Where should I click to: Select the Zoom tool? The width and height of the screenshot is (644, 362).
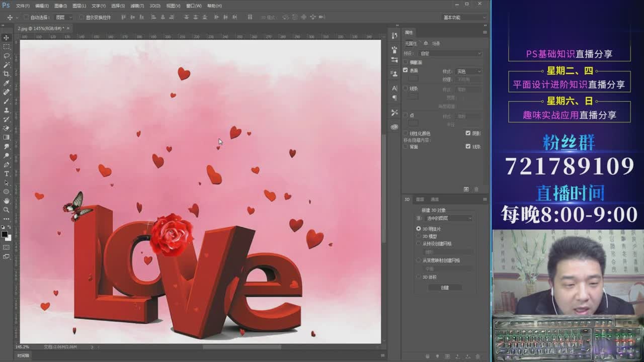[x=7, y=210]
